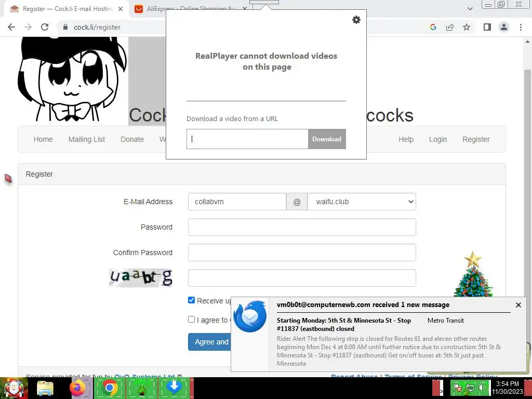Viewport: 532px width, 399px height.
Task: Click the browser forward arrow
Action: (28, 27)
